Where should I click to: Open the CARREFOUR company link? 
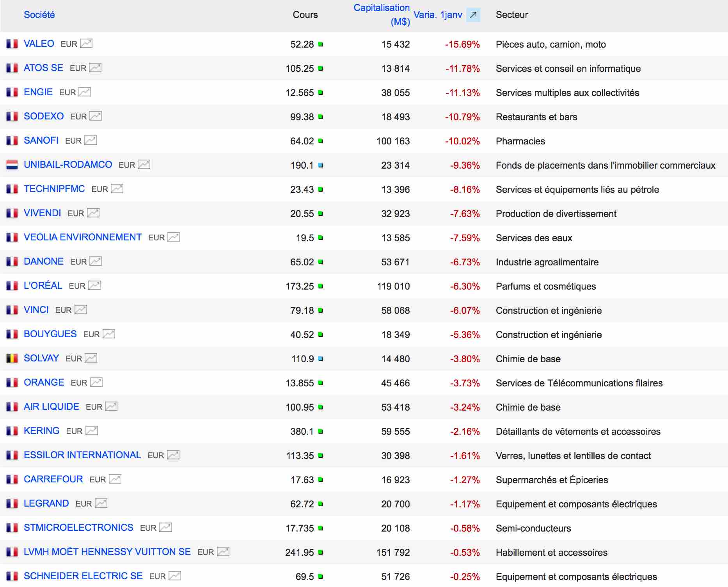(53, 479)
